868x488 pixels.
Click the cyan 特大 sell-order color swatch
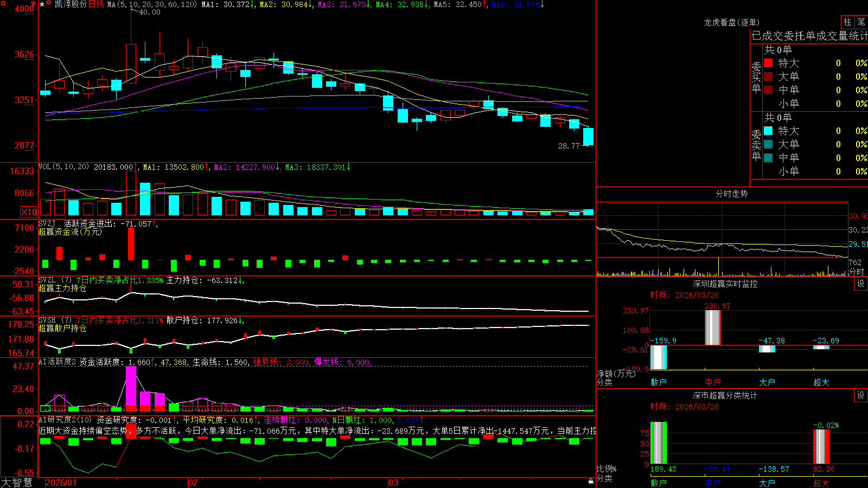pos(768,131)
